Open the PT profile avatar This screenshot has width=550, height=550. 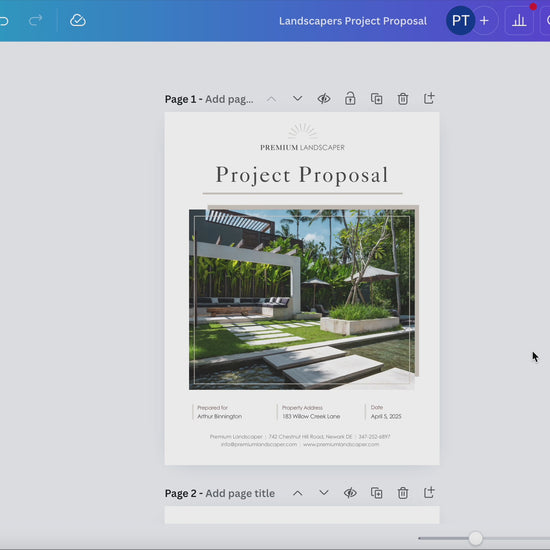460,20
